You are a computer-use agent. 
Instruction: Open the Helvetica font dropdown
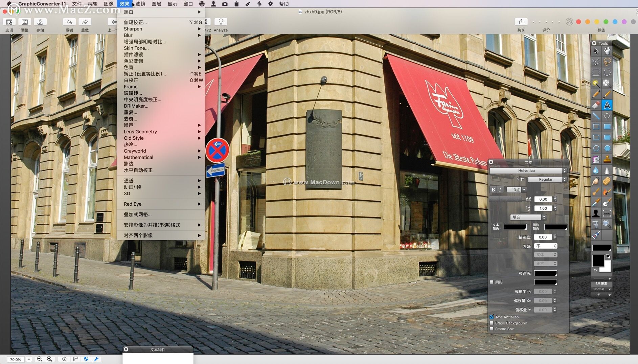click(x=528, y=170)
